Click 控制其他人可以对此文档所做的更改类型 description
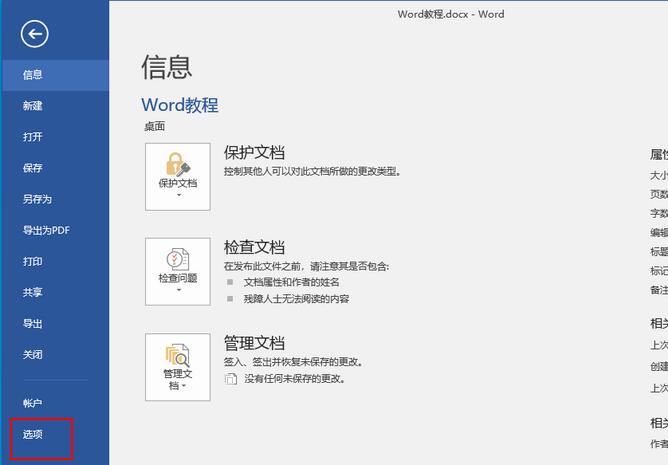The height and width of the screenshot is (465, 668). tap(312, 171)
